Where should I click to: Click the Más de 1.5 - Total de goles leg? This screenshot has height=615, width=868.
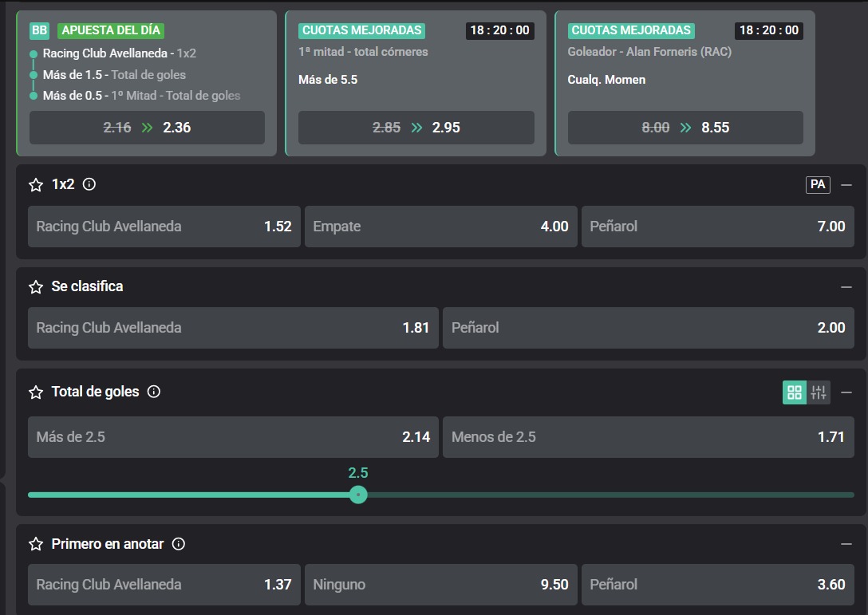pyautogui.click(x=114, y=75)
